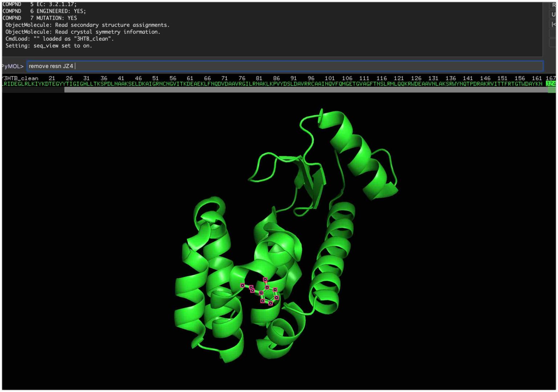Click the CmdLoad log message line
The image size is (558, 392).
pos(59,39)
